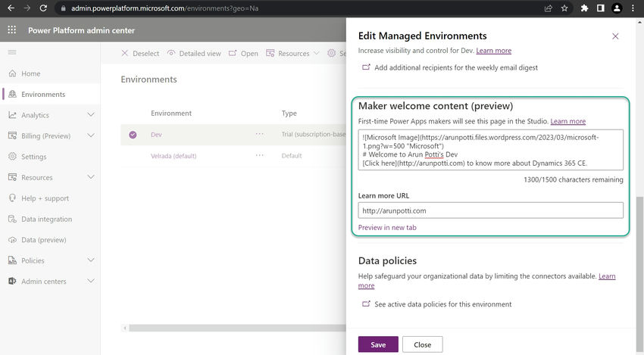644x355 pixels.
Task: Expand the Admin centers section
Action: tap(91, 281)
